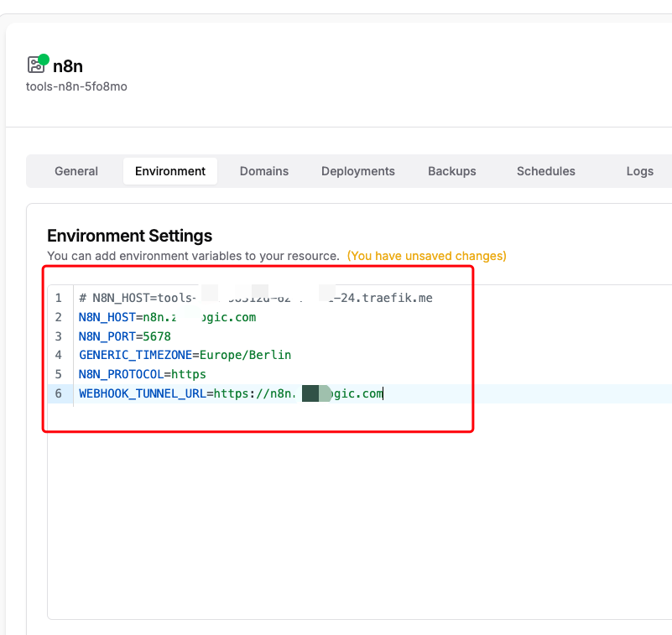Select the Environment tab
Viewport: 672px width, 635px height.
coord(170,171)
